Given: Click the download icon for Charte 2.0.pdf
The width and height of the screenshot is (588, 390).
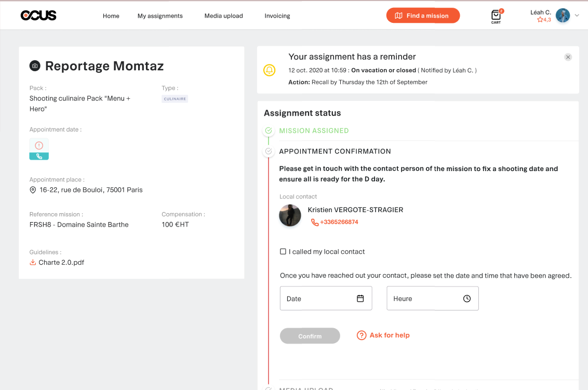Looking at the screenshot, I should [x=33, y=263].
